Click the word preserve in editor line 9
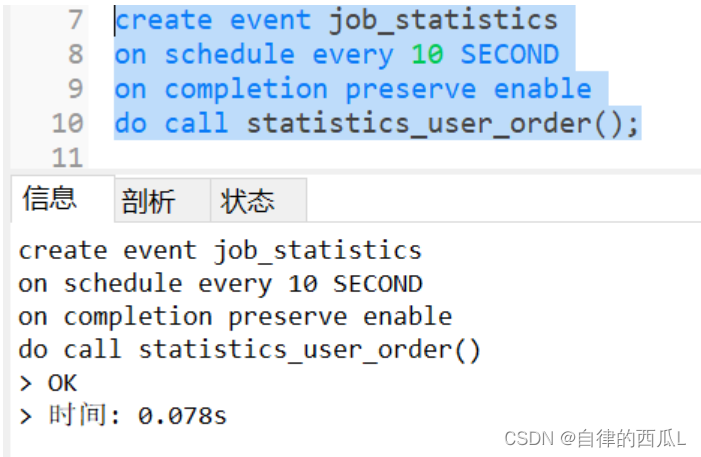This screenshot has height=457, width=701. tap(410, 89)
